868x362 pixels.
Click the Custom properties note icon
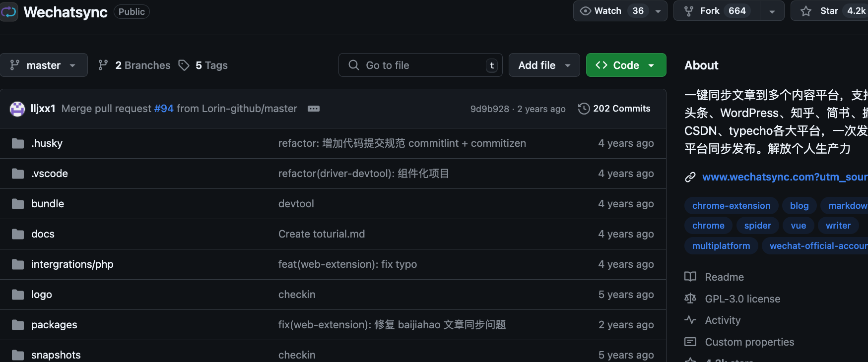[x=690, y=342]
